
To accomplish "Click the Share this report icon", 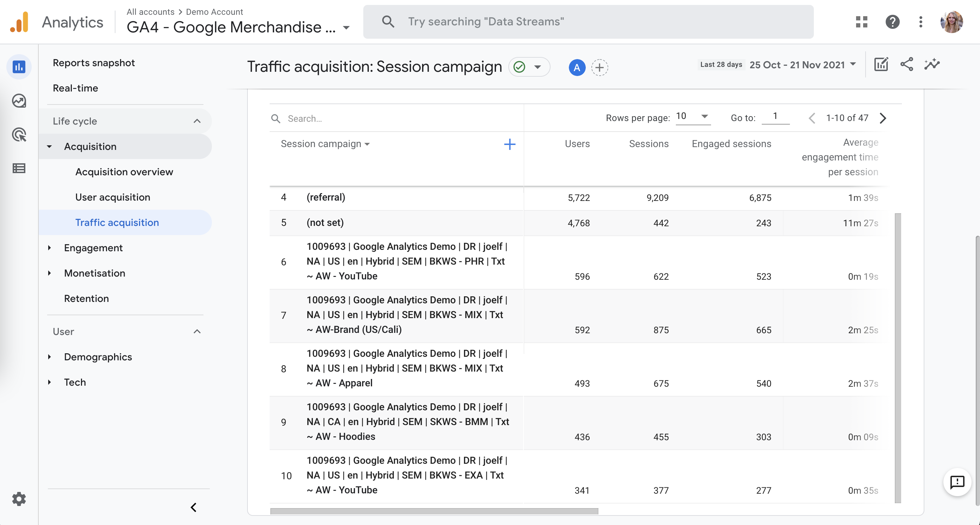I will (906, 64).
